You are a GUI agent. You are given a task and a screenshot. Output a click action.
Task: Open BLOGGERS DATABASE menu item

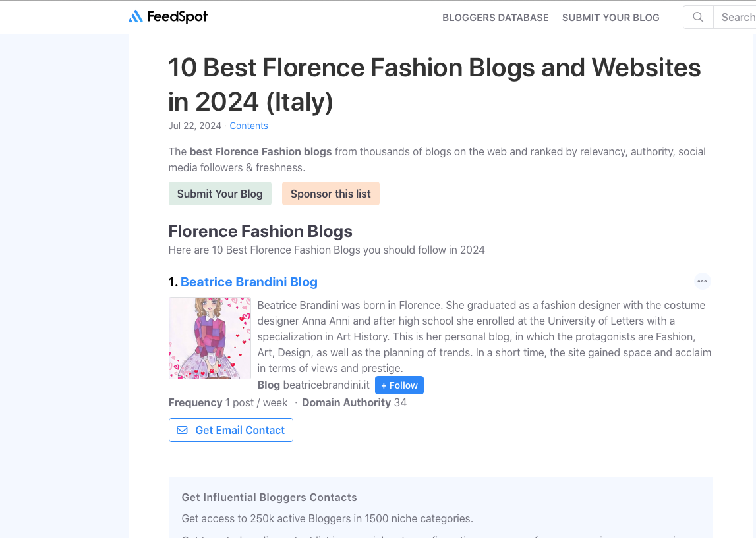[x=495, y=18]
